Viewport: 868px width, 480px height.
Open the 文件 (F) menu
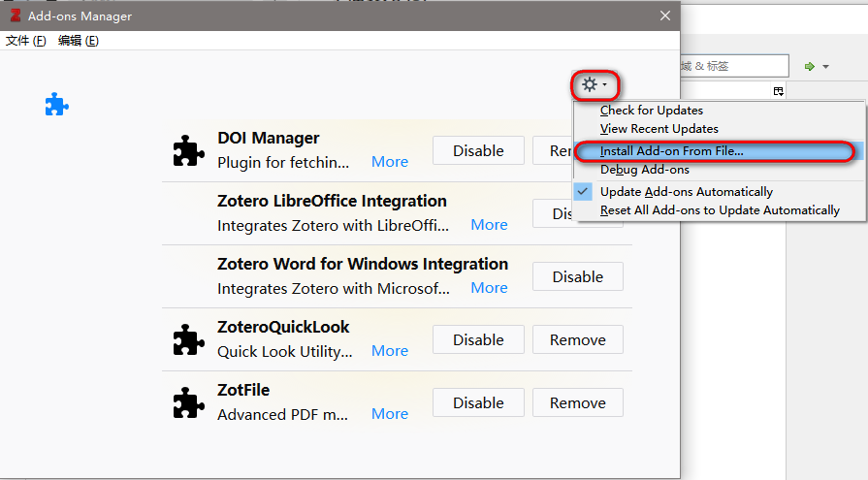25,41
